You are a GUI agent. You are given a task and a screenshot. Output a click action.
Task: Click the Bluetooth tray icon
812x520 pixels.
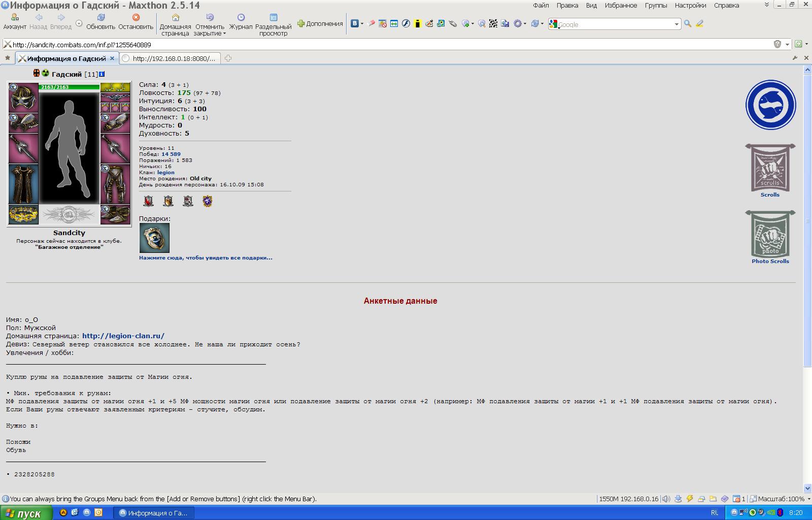point(781,512)
